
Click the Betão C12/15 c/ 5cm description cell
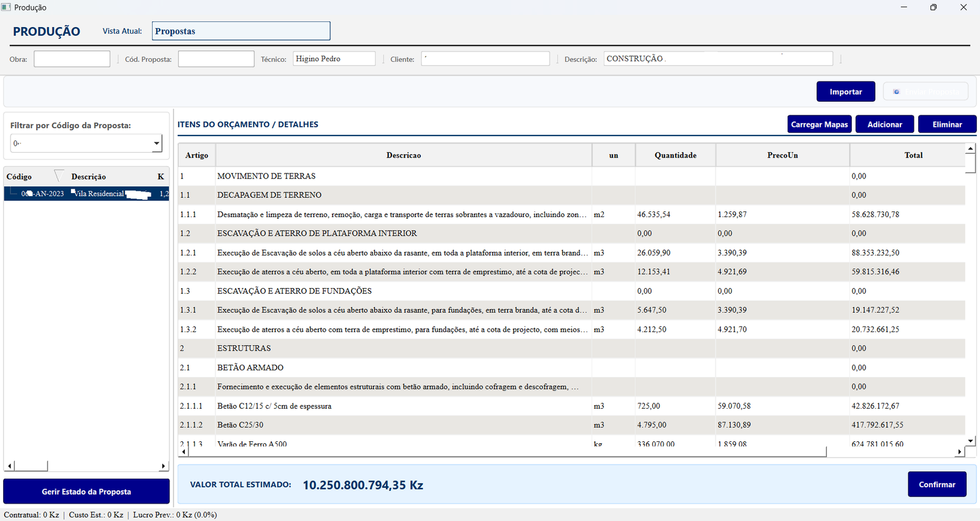click(x=404, y=406)
